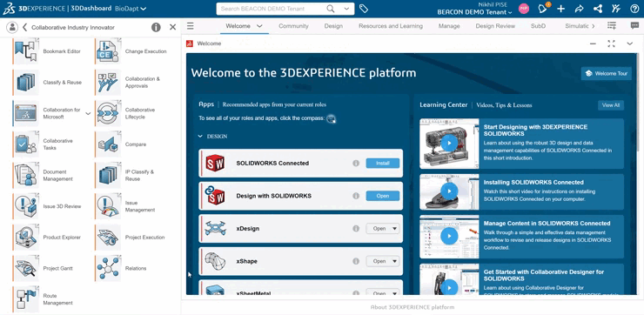Switch to the Community tab
Image resolution: width=644 pixels, height=315 pixels.
click(x=293, y=26)
